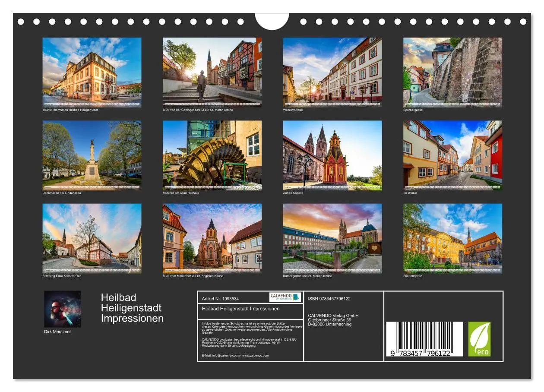Click the address 'Ottobrunner Straße 39'
544x392 pixels.
pos(330,320)
